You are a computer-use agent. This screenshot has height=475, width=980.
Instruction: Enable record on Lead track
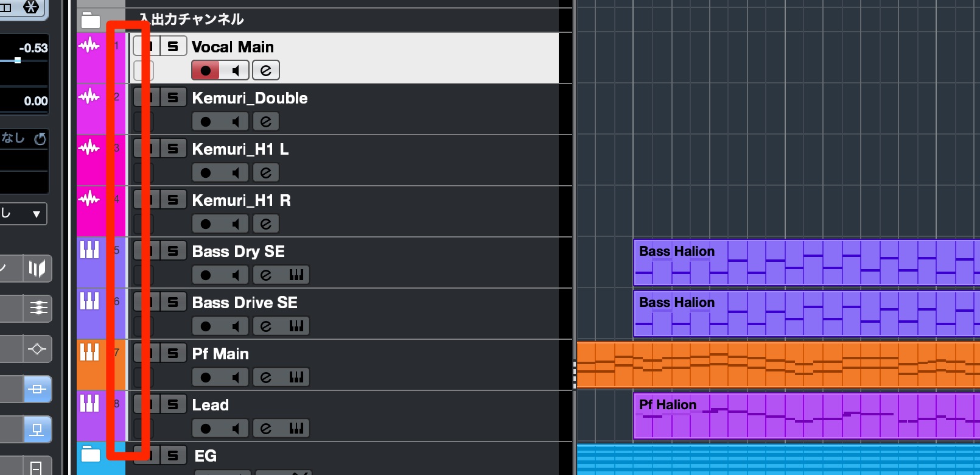click(206, 429)
